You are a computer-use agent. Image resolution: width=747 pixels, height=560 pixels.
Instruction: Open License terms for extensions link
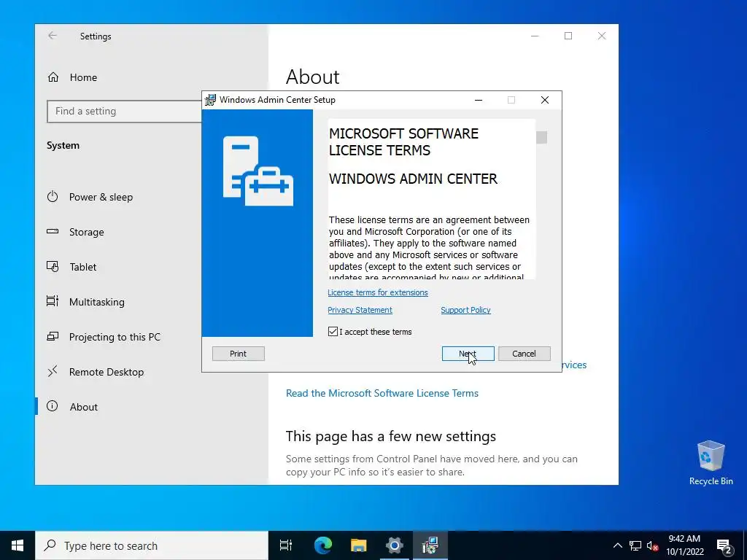378,292
